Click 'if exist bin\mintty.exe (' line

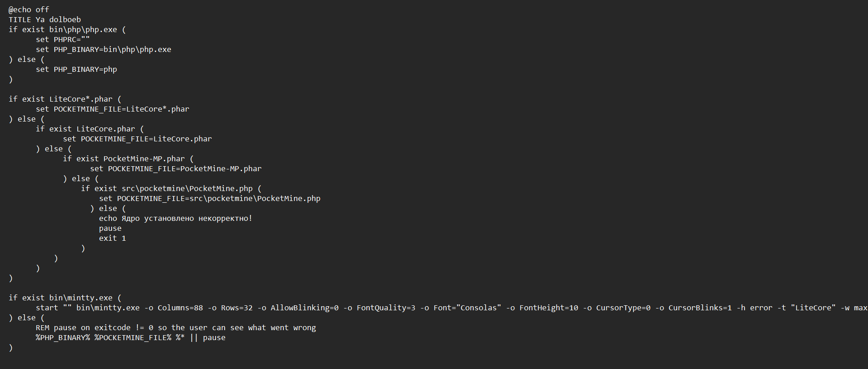[x=65, y=298]
